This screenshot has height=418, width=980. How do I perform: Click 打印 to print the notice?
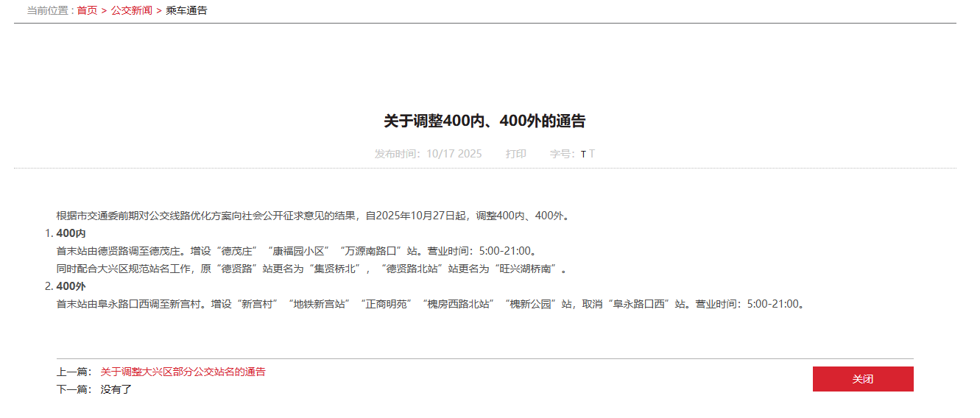click(x=515, y=154)
